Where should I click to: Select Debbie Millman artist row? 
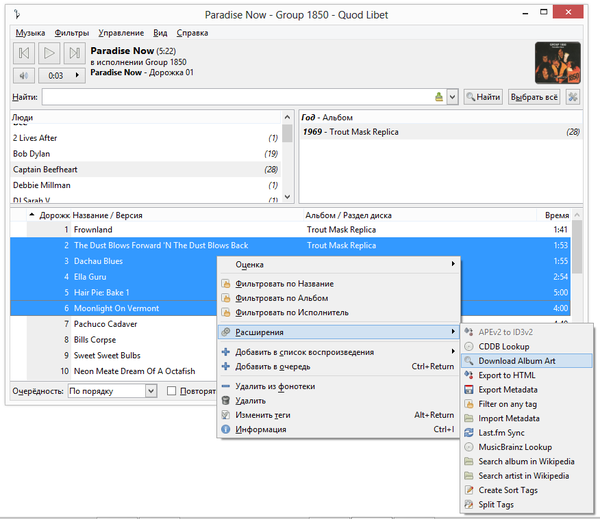[146, 185]
